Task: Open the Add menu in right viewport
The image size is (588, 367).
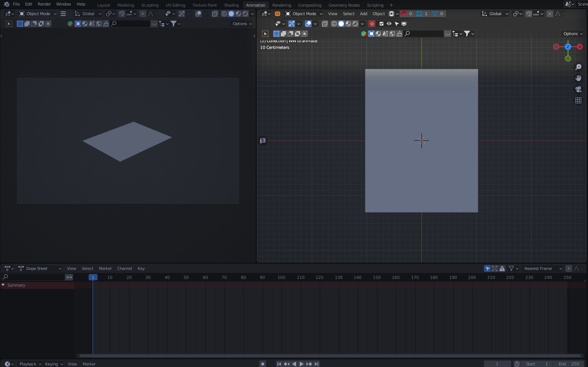Action: pyautogui.click(x=363, y=14)
